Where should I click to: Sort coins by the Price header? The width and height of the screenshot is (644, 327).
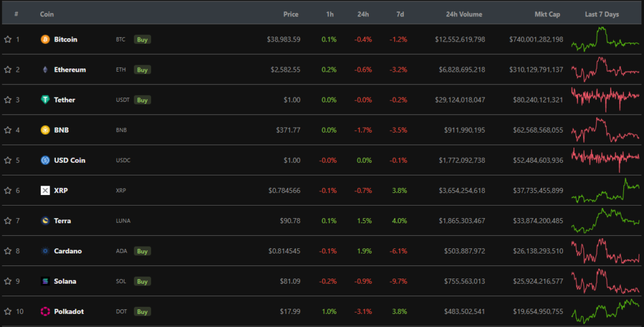[291, 14]
